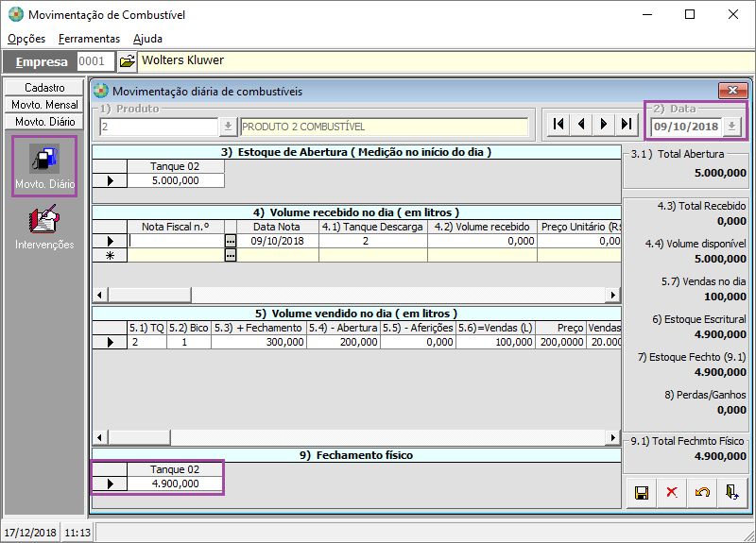756x543 pixels.
Task: Go to the previous record
Action: (581, 125)
